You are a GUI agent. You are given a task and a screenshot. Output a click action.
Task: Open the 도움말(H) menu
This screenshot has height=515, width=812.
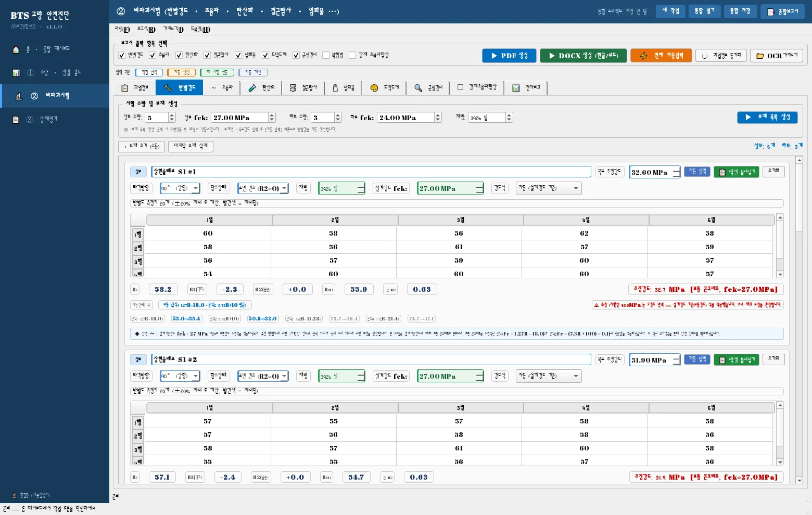pyautogui.click(x=200, y=30)
